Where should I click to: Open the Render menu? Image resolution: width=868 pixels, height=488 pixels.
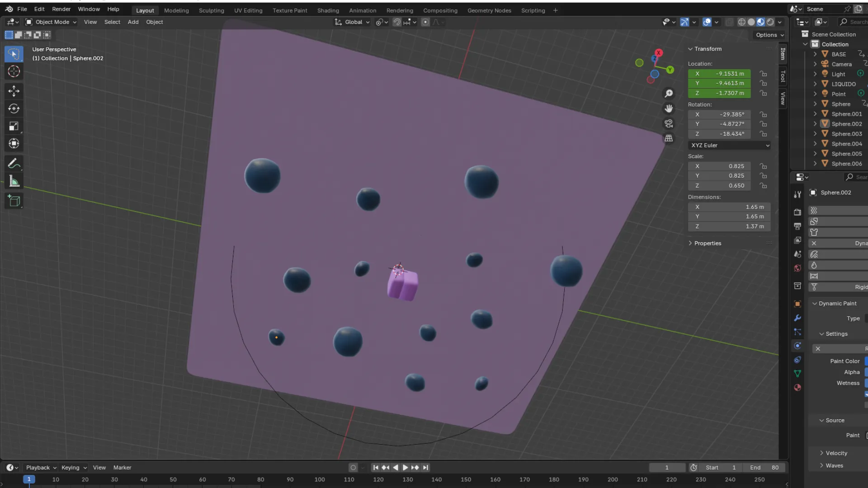click(61, 9)
